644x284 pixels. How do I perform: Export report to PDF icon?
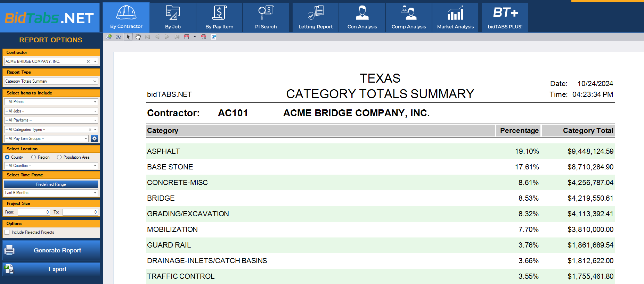pyautogui.click(x=187, y=37)
